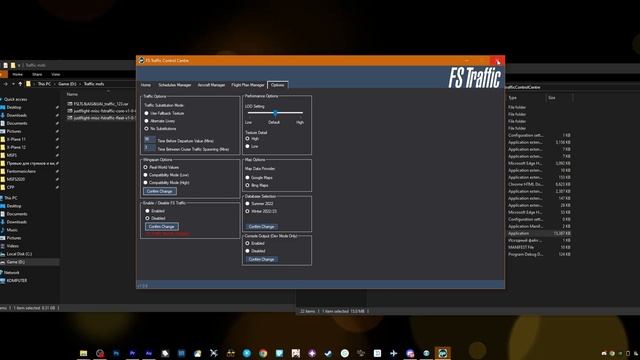Open After Effects from the taskbar
The height and width of the screenshot is (360, 640).
click(x=149, y=353)
